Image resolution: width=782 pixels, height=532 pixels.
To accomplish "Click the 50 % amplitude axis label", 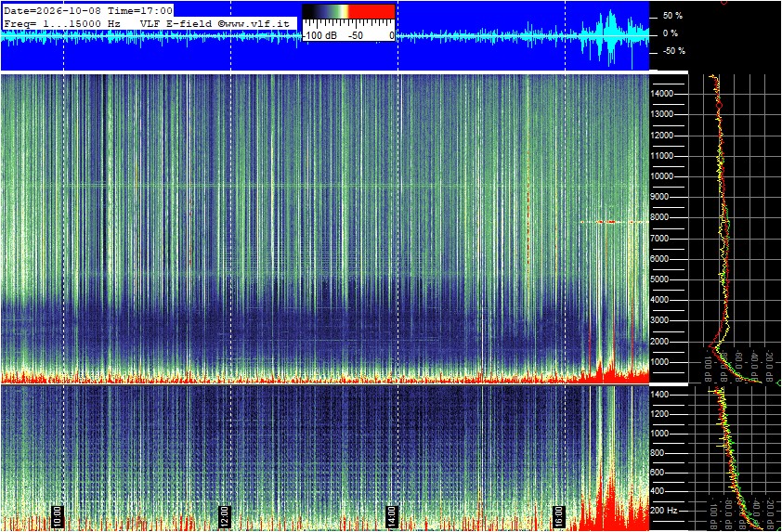I will pyautogui.click(x=672, y=16).
